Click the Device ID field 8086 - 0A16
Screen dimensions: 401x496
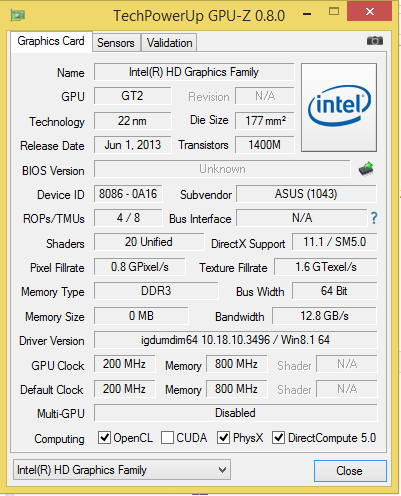pos(128,194)
